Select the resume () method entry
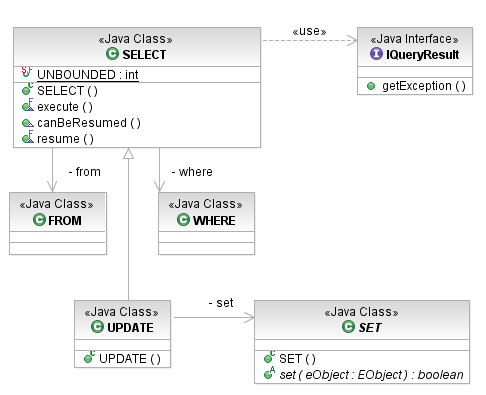486x395 pixels. [x=65, y=139]
